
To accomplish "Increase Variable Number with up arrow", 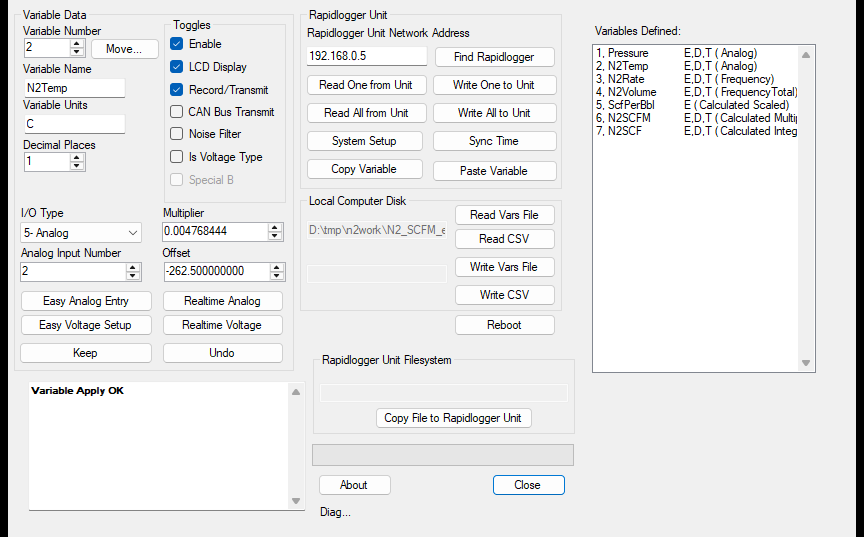I will pyautogui.click(x=77, y=44).
